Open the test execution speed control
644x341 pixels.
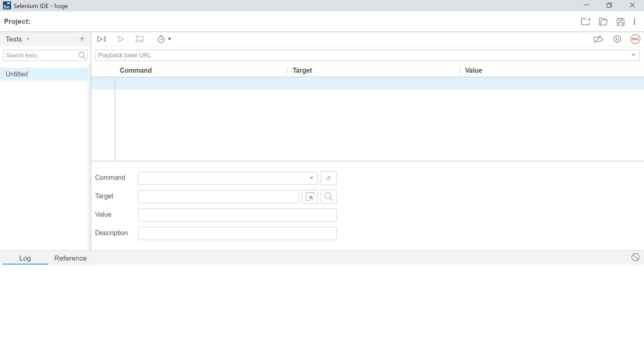click(164, 39)
